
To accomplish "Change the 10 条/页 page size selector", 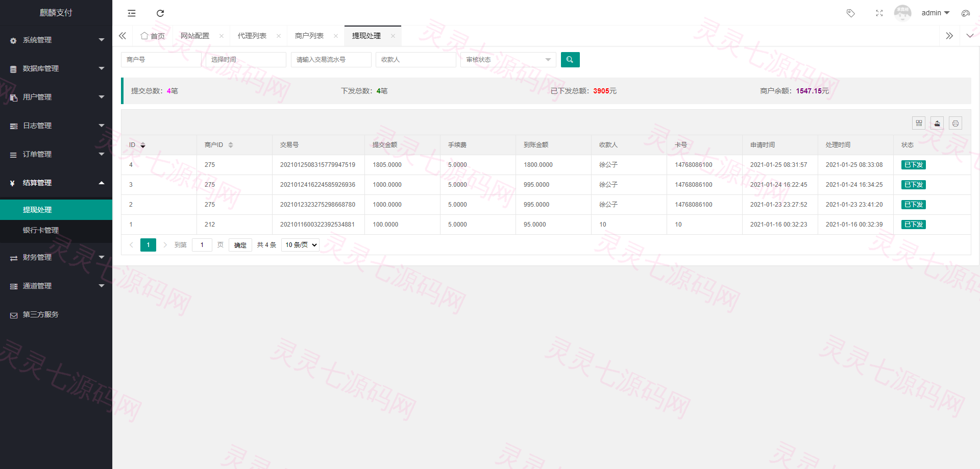I will pos(301,245).
